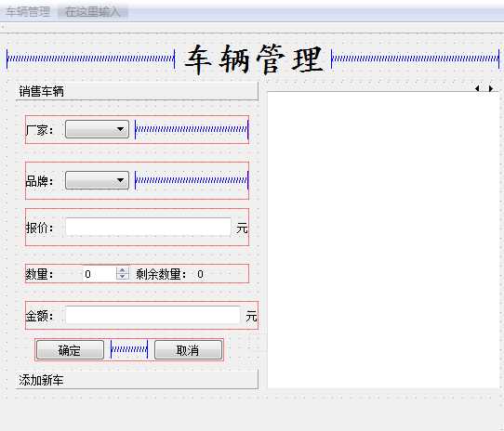Expand the 品牌 combo box

click(x=97, y=180)
